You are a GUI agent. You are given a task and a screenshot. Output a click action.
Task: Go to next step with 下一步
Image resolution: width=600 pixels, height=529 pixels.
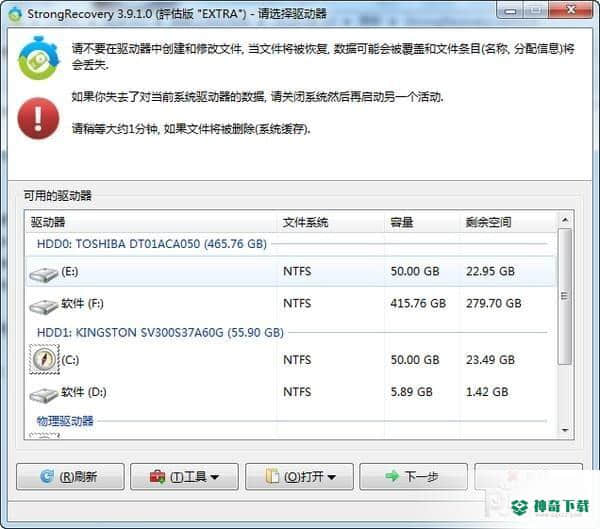coord(414,477)
